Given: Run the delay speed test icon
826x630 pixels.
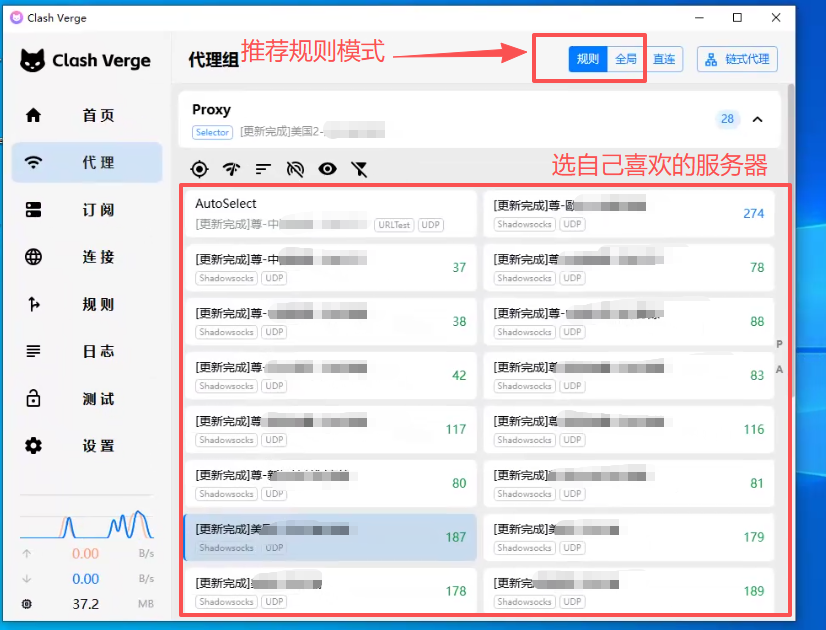Looking at the screenshot, I should tap(231, 169).
